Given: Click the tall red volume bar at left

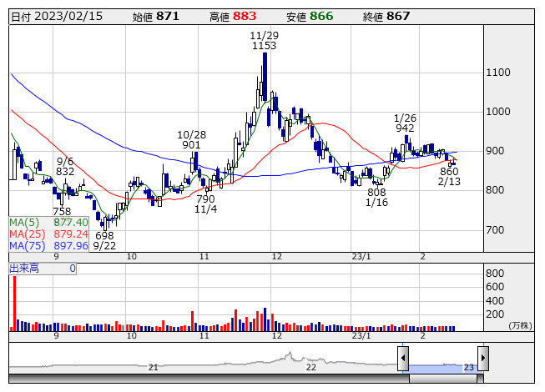Looking at the screenshot, I should pos(14,304).
